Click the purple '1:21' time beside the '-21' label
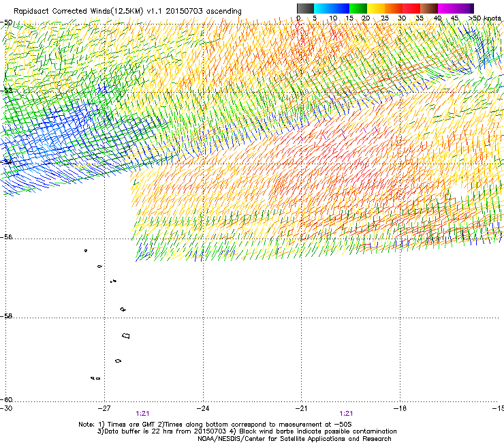The image size is (504, 443). click(x=346, y=414)
